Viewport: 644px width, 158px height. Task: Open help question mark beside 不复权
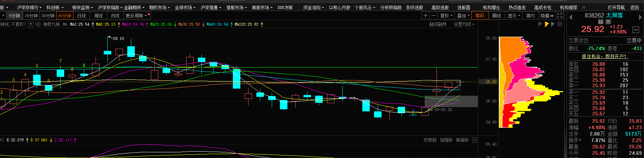[31, 25]
